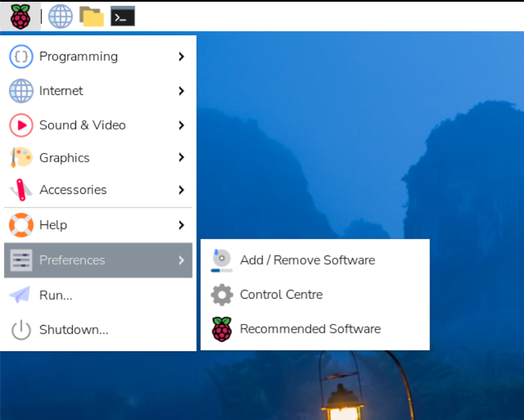This screenshot has width=524, height=420.
Task: Choose Control Centre from the submenu
Action: coord(281,295)
